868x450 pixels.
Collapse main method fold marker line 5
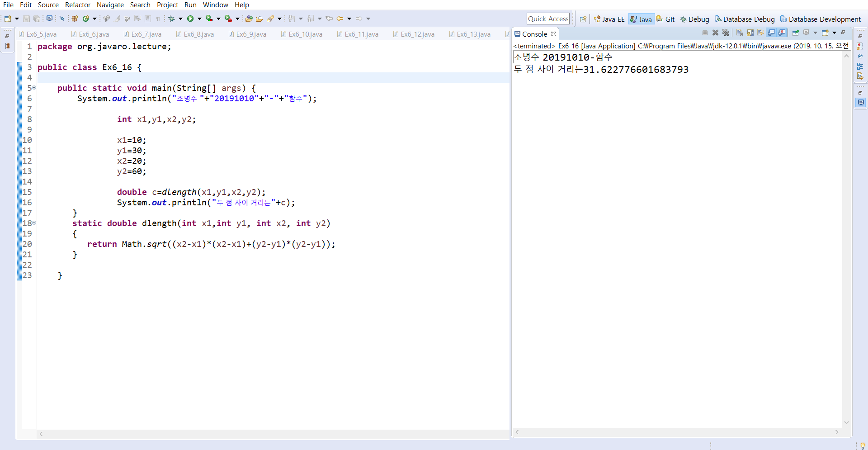pyautogui.click(x=34, y=88)
